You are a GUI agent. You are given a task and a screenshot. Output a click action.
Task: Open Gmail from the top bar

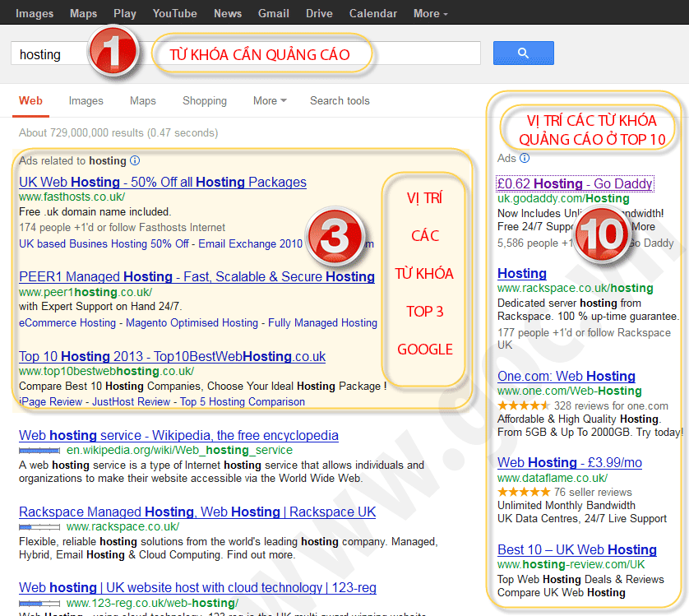coord(273,14)
